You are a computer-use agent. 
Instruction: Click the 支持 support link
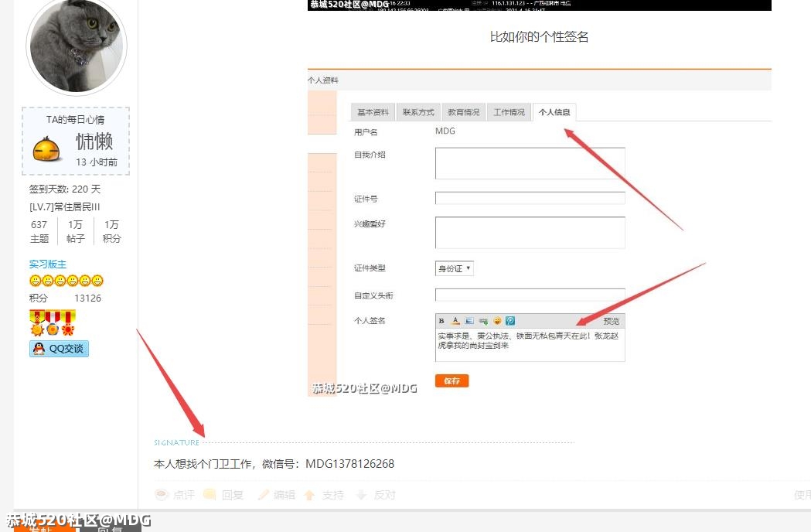coord(332,495)
